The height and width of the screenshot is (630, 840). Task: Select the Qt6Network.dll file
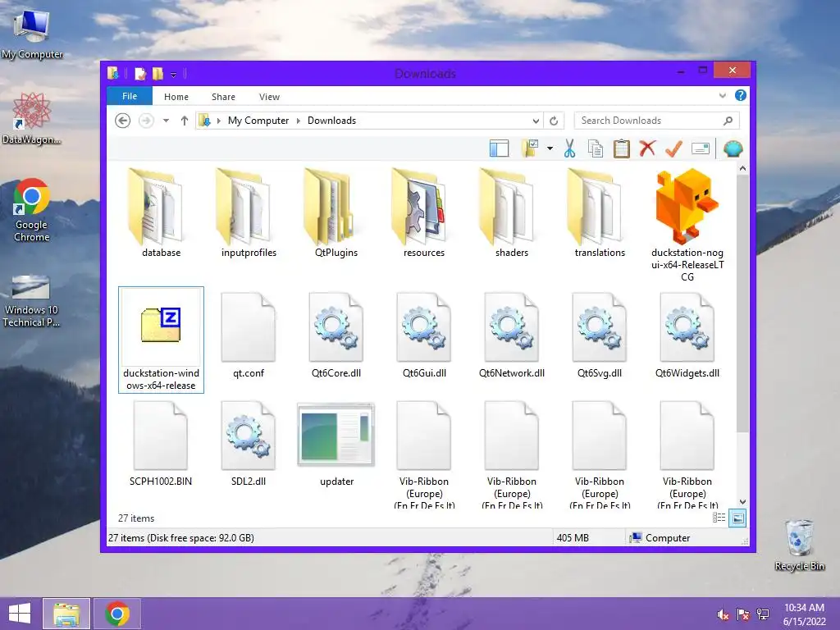coord(512,335)
